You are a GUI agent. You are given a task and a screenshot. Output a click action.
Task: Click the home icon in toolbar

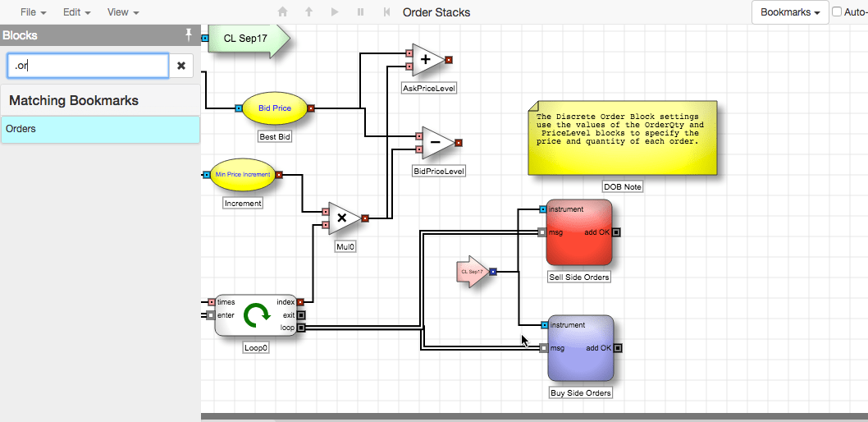283,11
